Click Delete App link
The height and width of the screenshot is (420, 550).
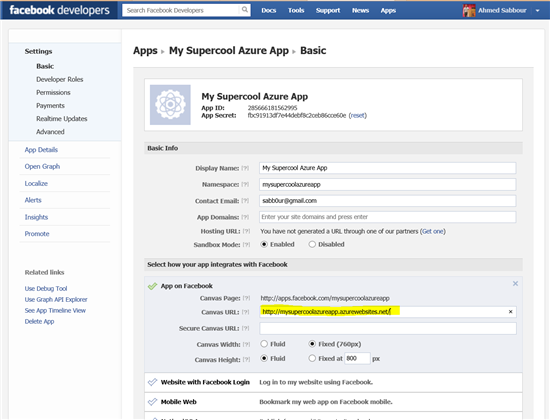[x=39, y=321]
